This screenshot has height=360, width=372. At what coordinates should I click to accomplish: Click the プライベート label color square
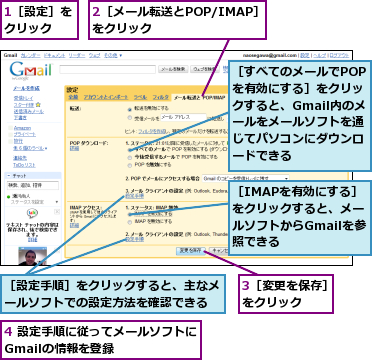10,134
